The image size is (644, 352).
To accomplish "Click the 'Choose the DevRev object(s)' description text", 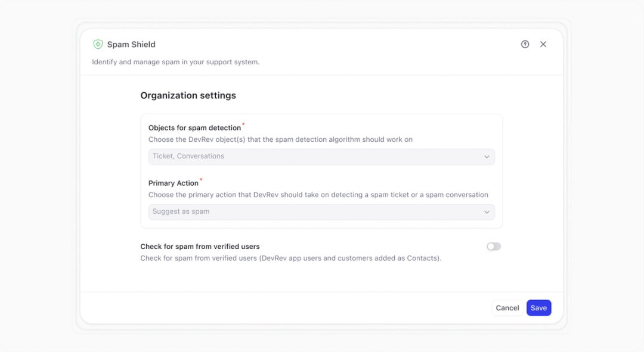I will tap(280, 139).
